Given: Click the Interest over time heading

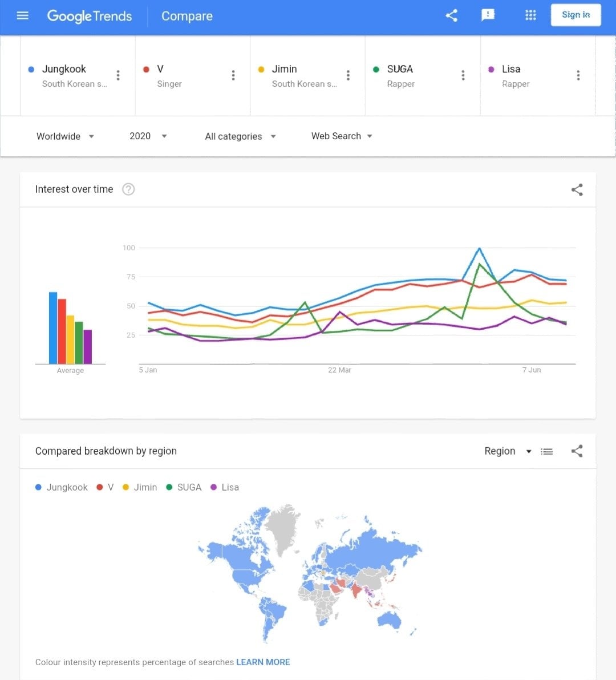Looking at the screenshot, I should 74,189.
